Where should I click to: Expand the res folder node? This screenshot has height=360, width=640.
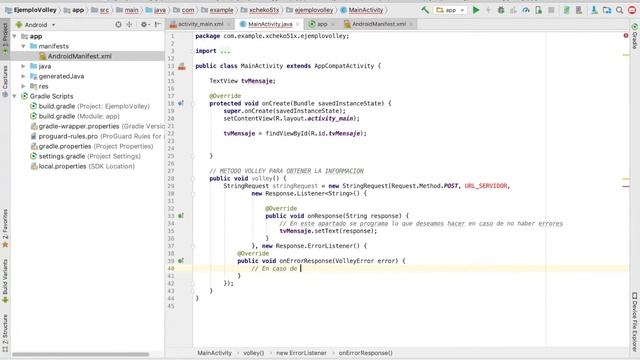23,86
